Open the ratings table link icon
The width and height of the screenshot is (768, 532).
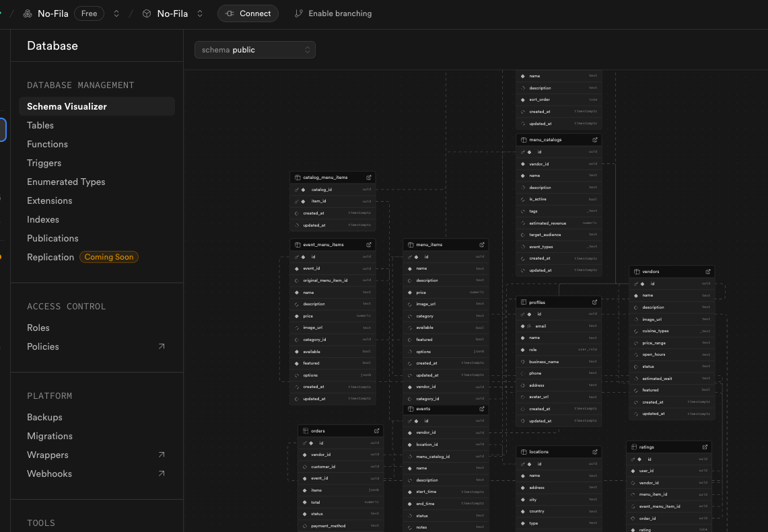tap(705, 447)
